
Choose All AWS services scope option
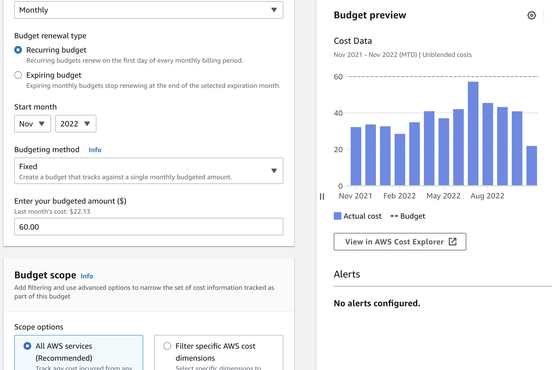point(27,346)
